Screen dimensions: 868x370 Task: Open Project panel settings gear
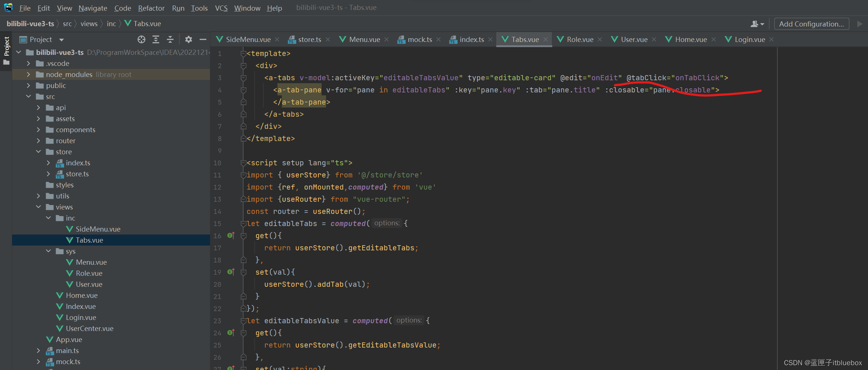[189, 39]
